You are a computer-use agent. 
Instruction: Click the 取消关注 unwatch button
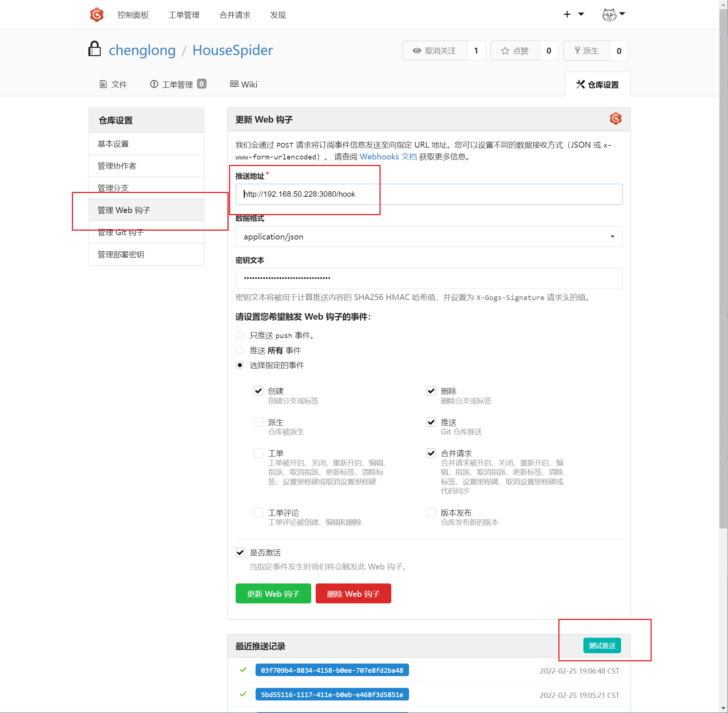[x=434, y=51]
